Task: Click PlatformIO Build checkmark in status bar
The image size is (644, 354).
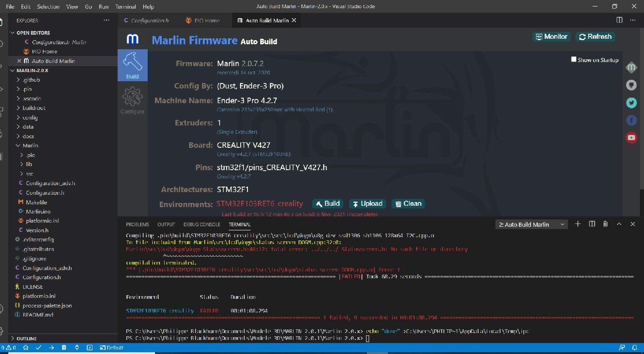Action: 39,348
